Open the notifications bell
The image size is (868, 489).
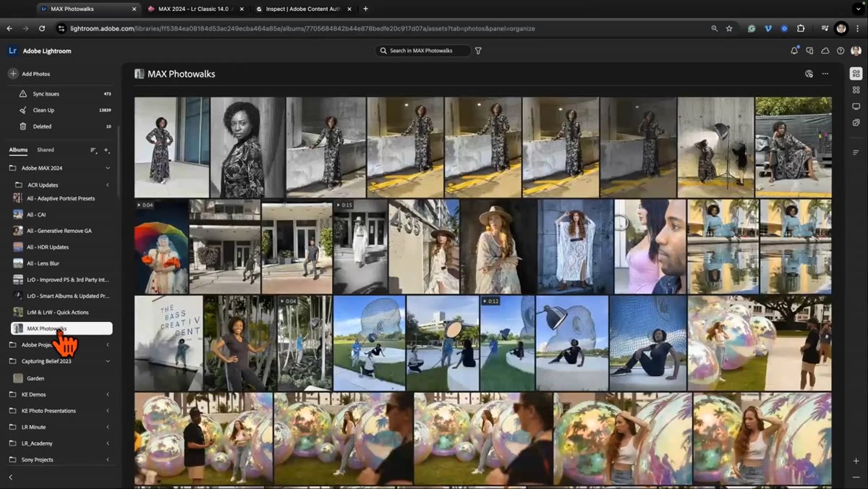tap(794, 51)
